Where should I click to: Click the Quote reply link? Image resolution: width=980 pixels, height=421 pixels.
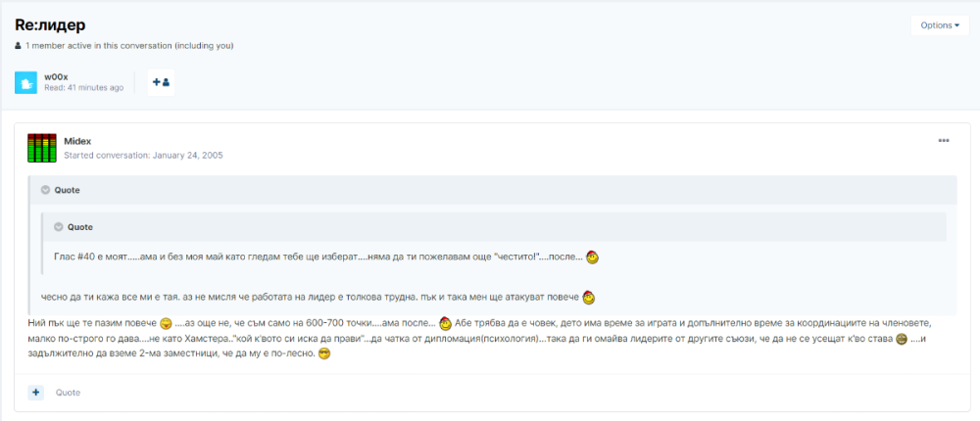(x=68, y=393)
